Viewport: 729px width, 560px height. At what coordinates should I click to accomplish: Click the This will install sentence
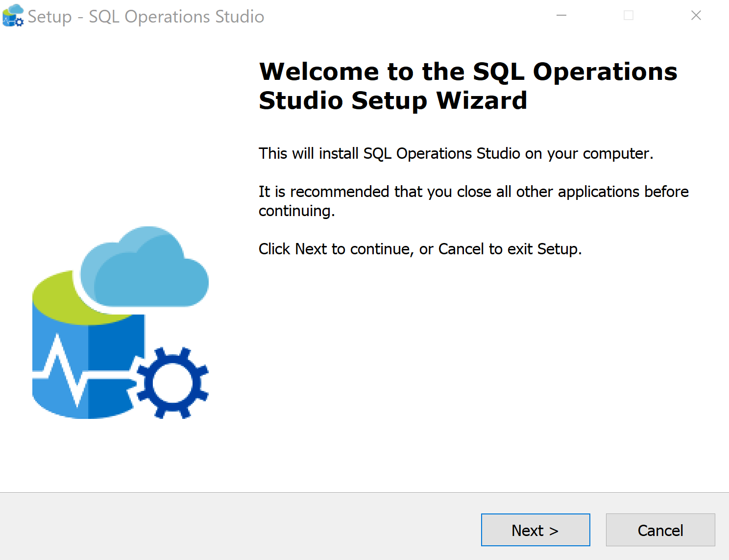pos(455,153)
